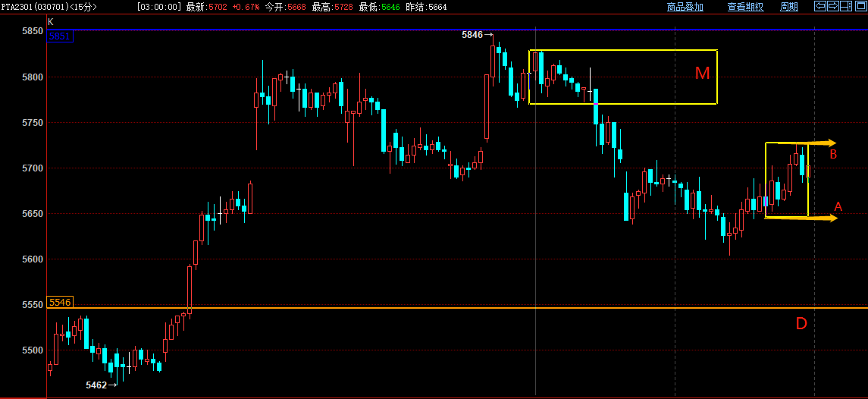Click the 最高:5728 high value
868x399 pixels.
(x=333, y=7)
